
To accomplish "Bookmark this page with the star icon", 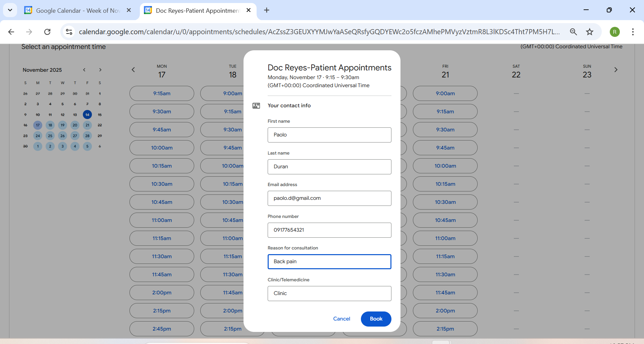I will tap(589, 32).
